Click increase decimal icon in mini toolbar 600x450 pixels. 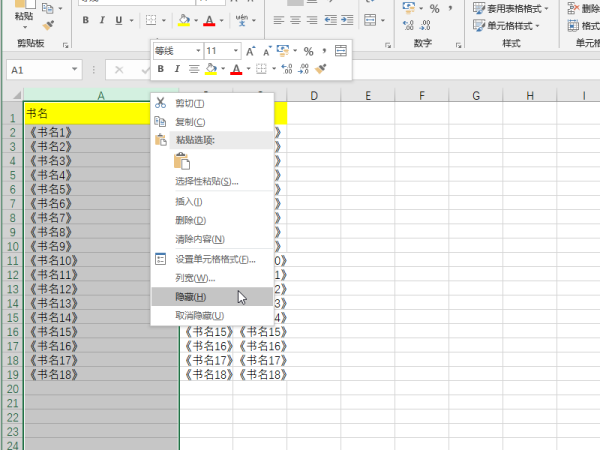click(287, 69)
